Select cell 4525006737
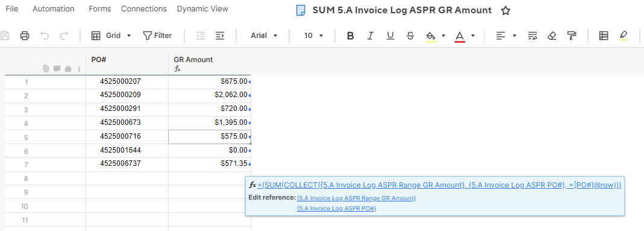Image resolution: width=644 pixels, height=231 pixels. [127, 165]
